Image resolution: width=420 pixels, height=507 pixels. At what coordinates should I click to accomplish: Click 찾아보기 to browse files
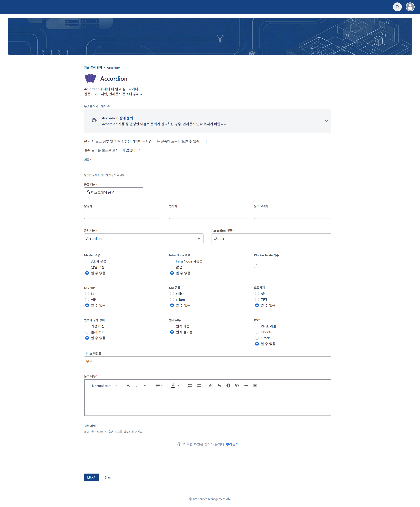point(232,445)
